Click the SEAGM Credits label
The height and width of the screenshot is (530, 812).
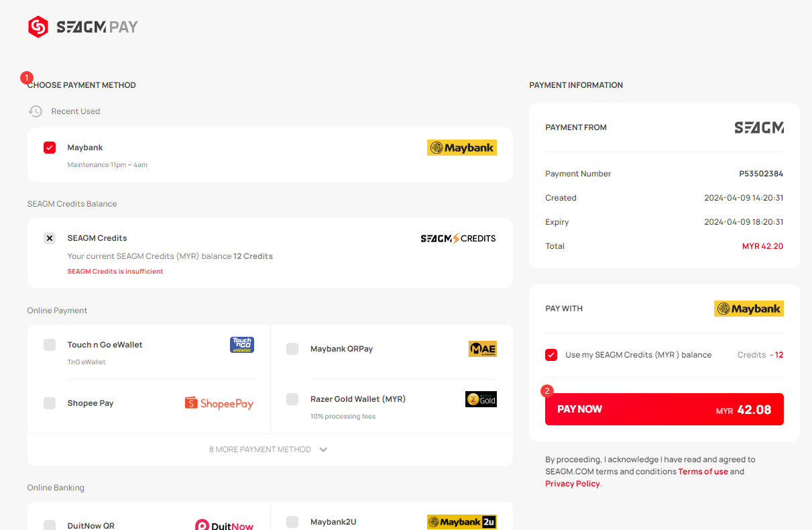pyautogui.click(x=97, y=238)
